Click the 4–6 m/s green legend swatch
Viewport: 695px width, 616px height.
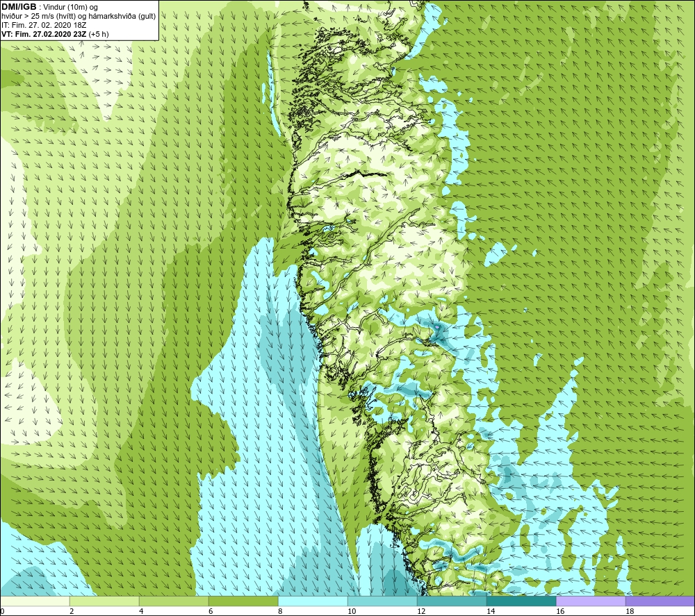point(174,601)
